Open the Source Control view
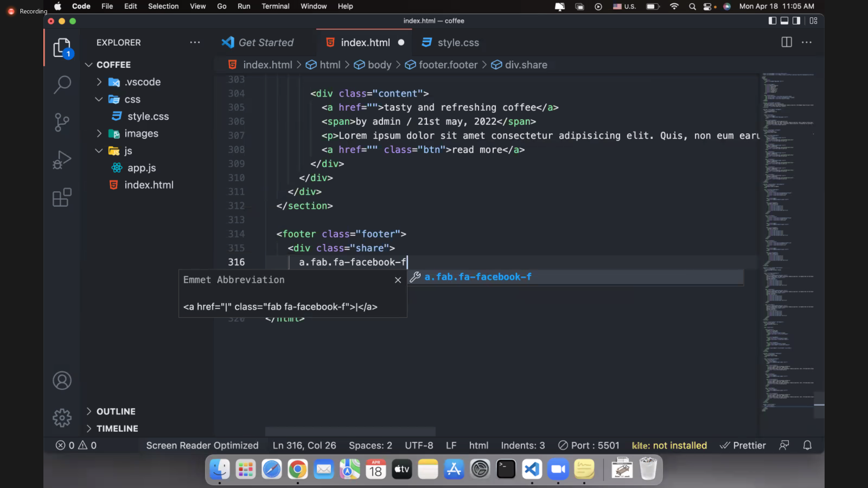Viewport: 868px width, 488px height. point(62,122)
